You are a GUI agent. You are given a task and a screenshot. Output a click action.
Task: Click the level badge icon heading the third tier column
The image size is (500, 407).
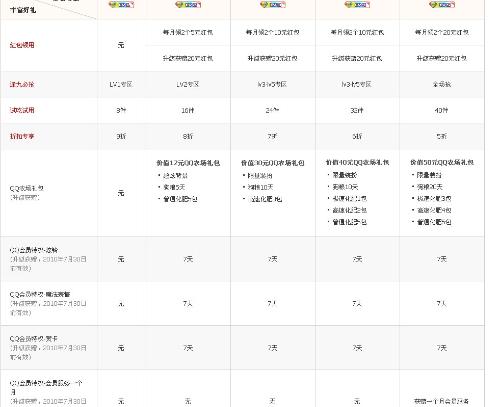pos(273,5)
